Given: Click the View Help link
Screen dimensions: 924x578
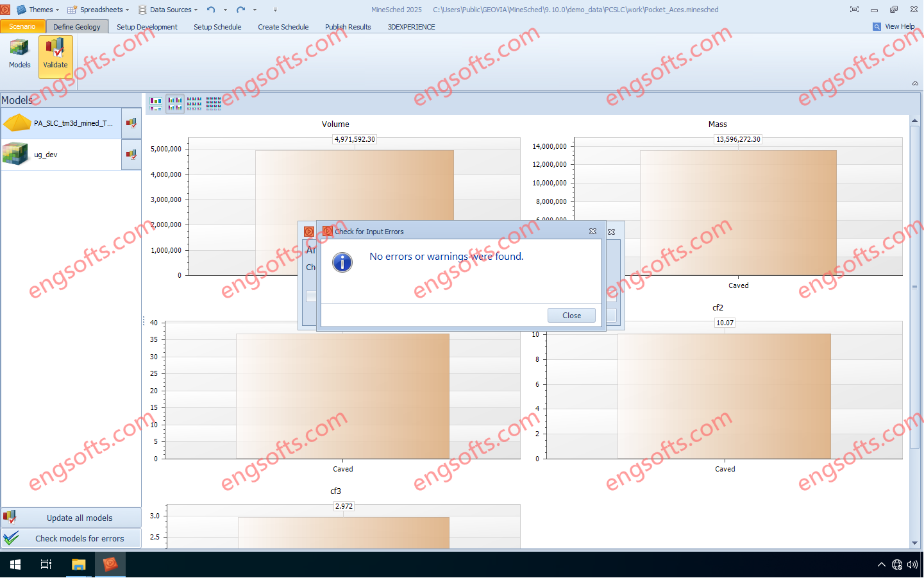Looking at the screenshot, I should (894, 26).
